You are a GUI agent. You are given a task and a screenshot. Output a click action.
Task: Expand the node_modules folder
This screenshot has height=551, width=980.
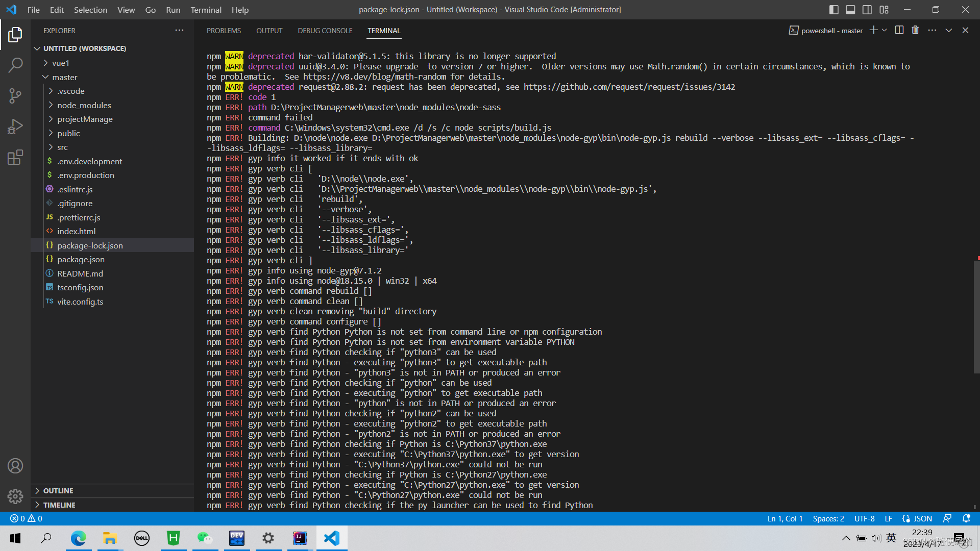tap(84, 105)
